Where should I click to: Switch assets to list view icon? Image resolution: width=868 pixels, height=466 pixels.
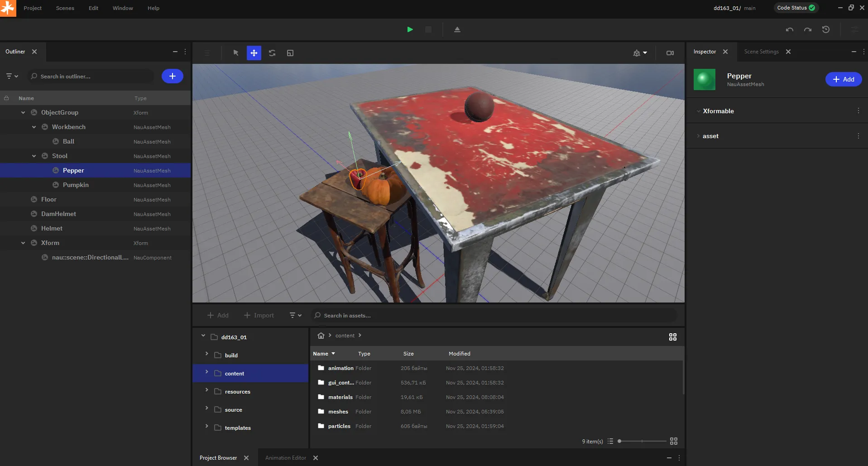click(610, 441)
